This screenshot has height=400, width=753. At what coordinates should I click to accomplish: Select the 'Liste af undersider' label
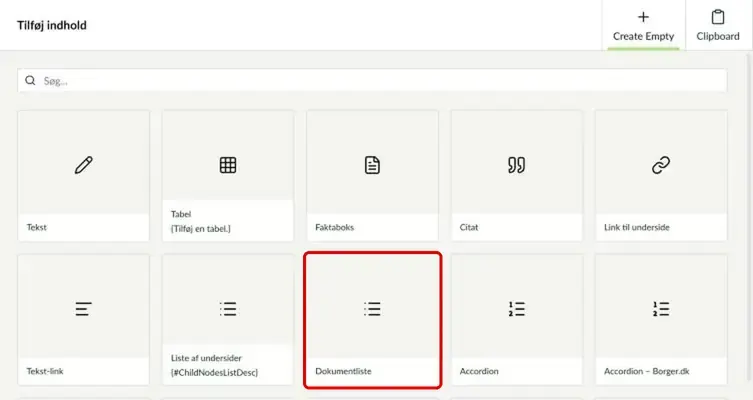point(206,358)
